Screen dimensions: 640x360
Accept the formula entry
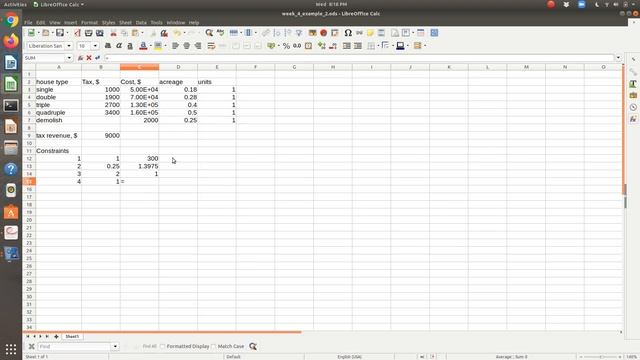point(97,58)
